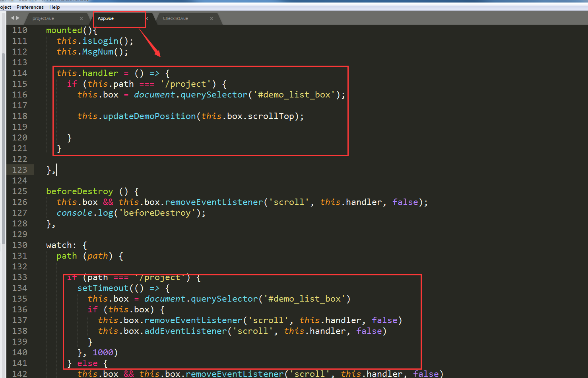Select the App.vue tab
This screenshot has width=588, height=378.
[x=106, y=18]
